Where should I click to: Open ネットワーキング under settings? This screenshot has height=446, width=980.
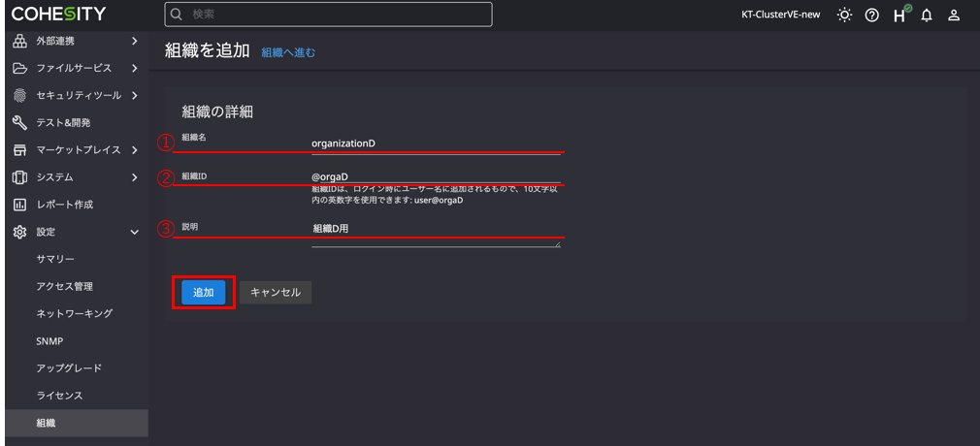(75, 313)
